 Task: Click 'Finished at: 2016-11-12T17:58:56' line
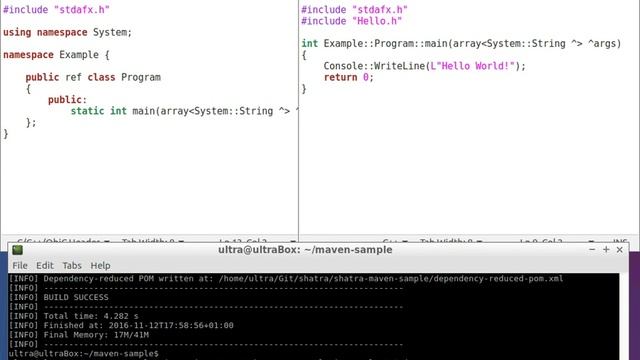pyautogui.click(x=121, y=325)
